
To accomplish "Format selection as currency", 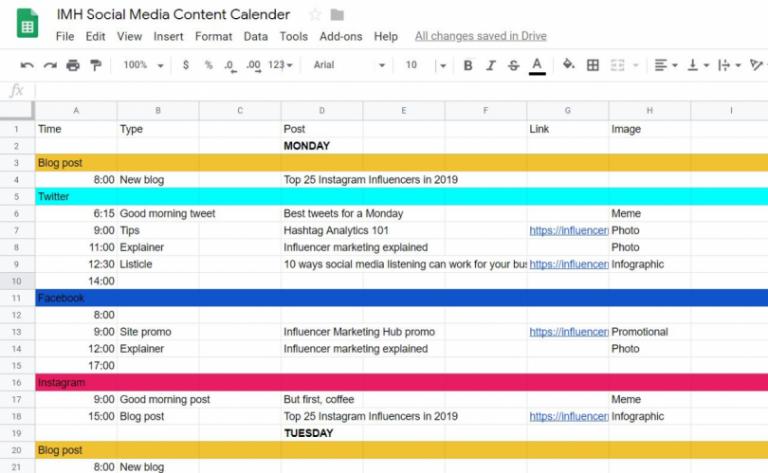I will pyautogui.click(x=186, y=65).
